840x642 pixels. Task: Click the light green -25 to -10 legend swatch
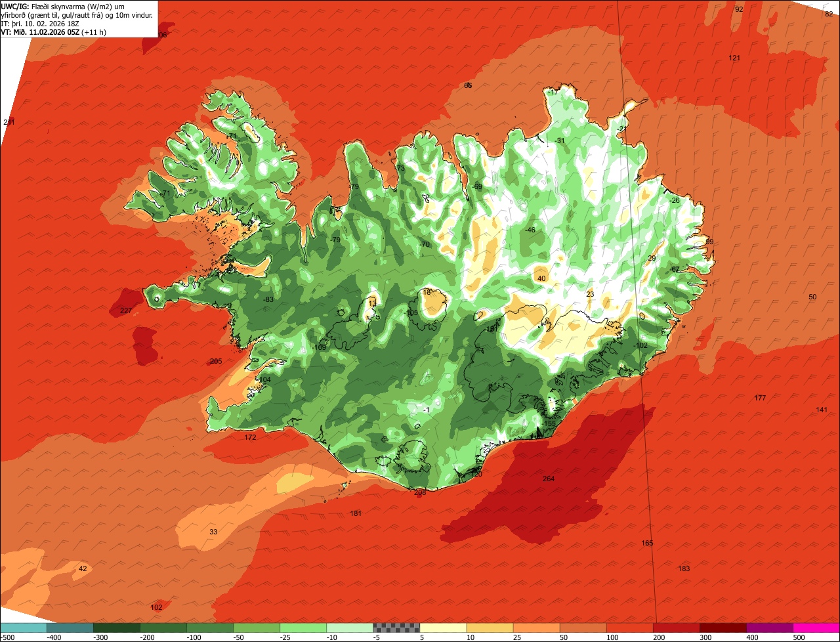303,628
